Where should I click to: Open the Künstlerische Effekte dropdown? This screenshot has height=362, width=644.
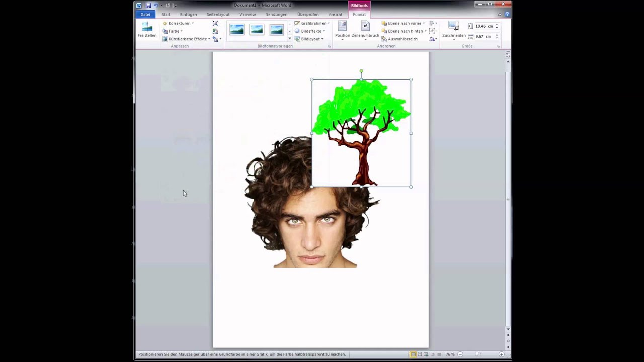[186, 39]
